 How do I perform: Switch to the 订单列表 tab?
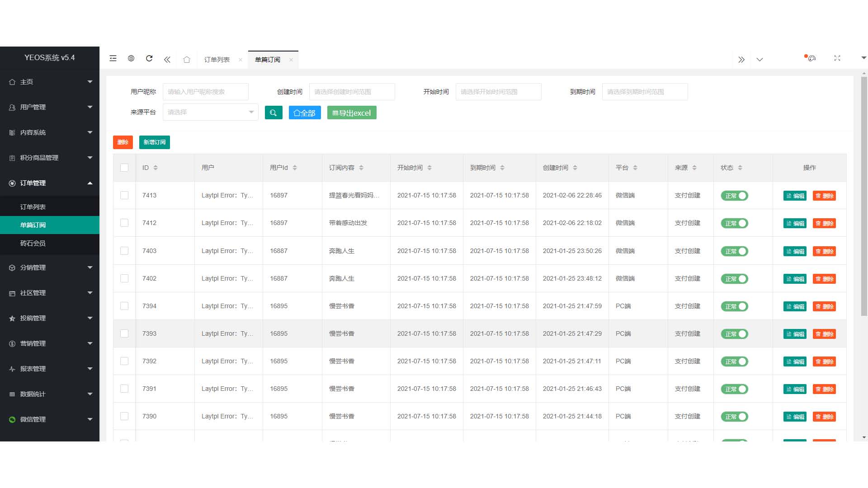(217, 60)
